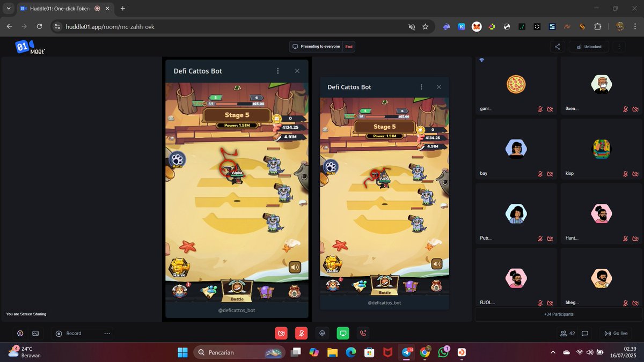Select the Battle tab in right game window

[385, 285]
